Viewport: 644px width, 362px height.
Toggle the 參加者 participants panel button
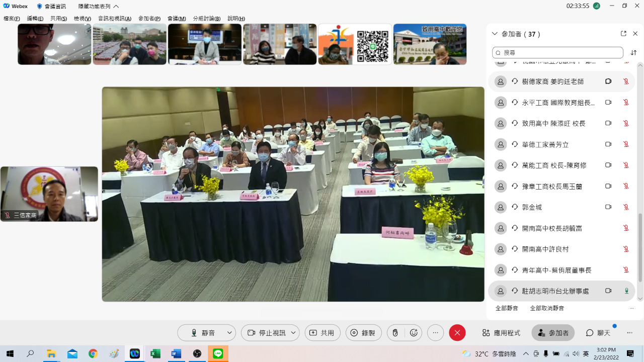(553, 333)
